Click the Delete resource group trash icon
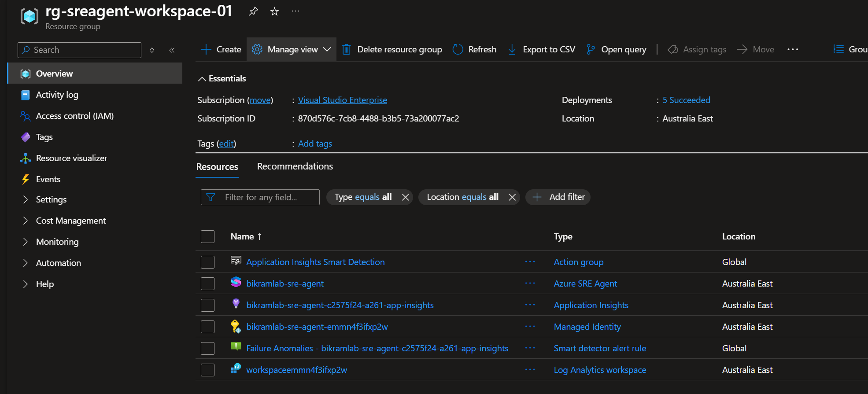The width and height of the screenshot is (868, 394). 347,49
